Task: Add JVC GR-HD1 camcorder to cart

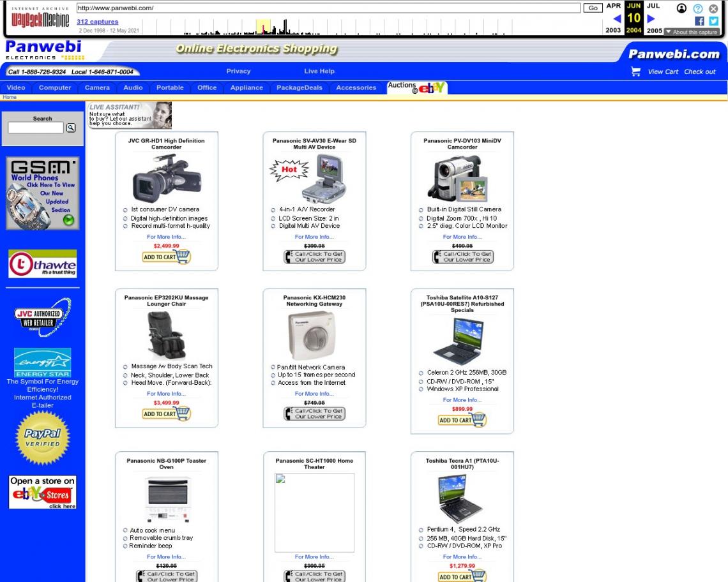Action: [x=166, y=257]
